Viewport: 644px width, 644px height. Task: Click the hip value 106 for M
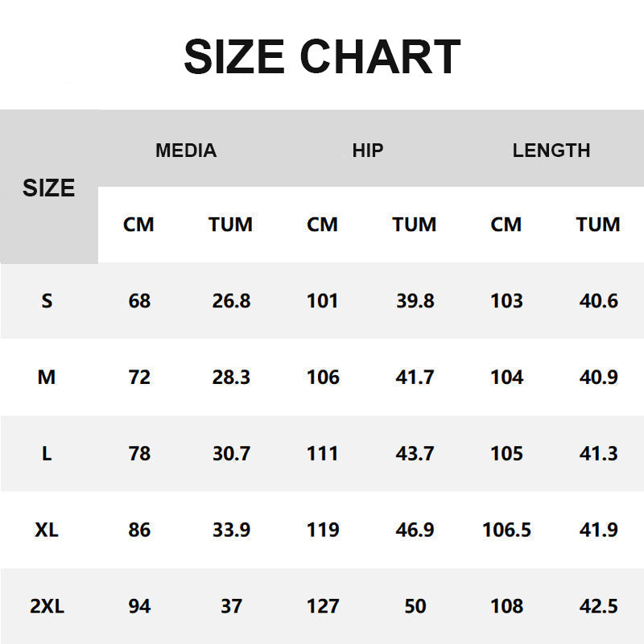point(323,377)
